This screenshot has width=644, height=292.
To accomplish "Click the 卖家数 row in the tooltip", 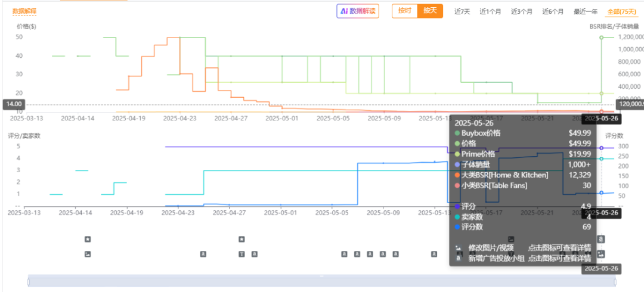I will 522,217.
